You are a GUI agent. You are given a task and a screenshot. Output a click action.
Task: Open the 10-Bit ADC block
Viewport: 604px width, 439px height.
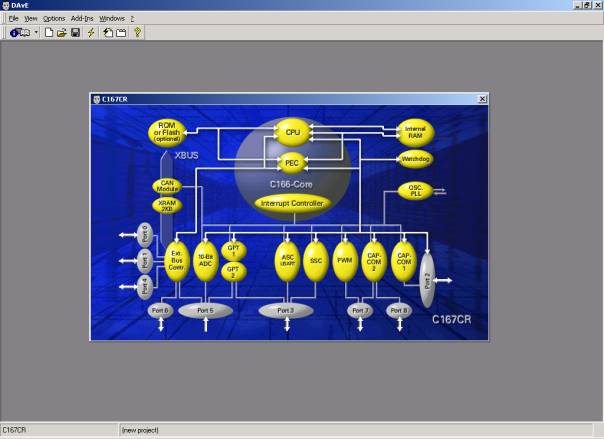(x=206, y=261)
